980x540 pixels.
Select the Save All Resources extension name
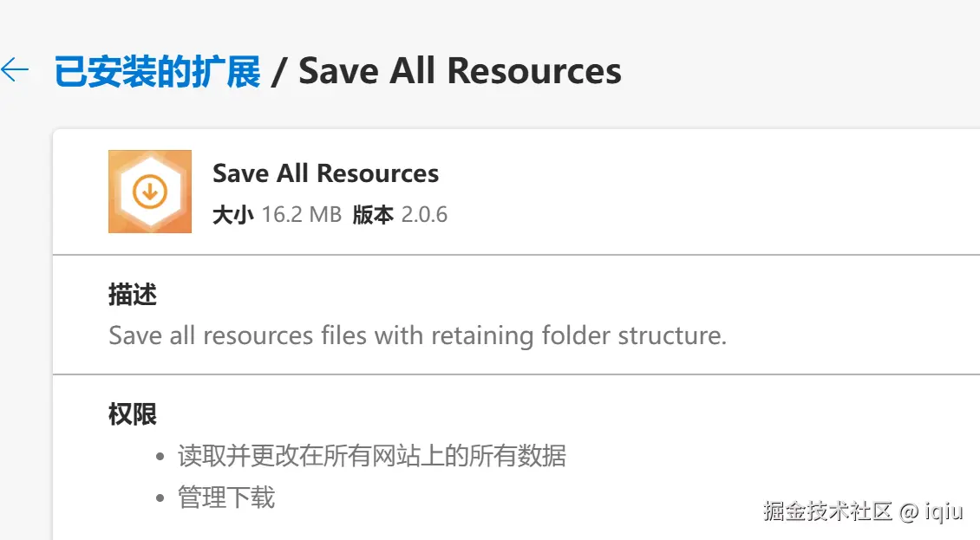[x=325, y=173]
